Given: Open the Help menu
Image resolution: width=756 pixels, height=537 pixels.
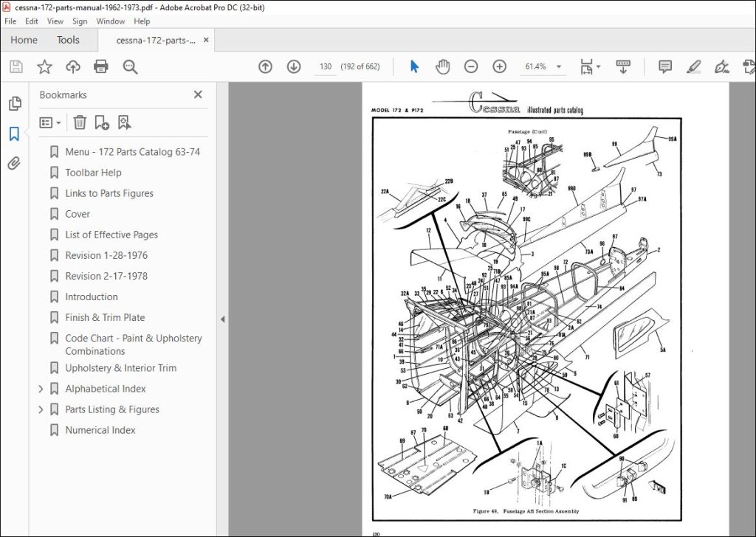Looking at the screenshot, I should pos(142,21).
